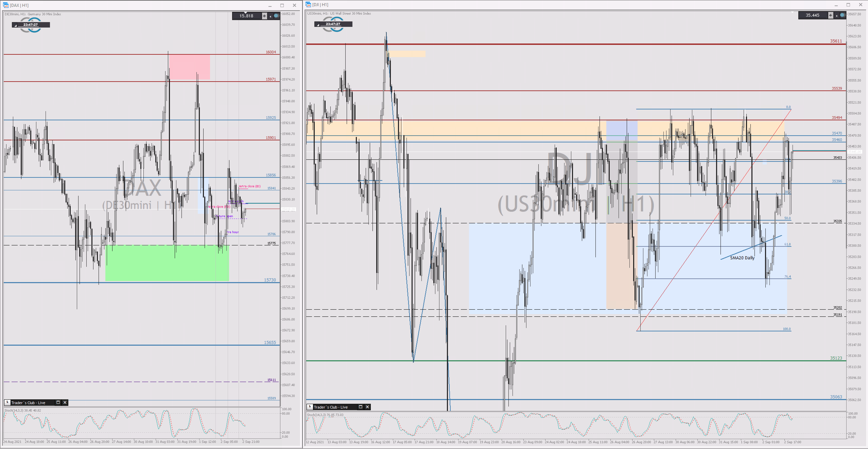The width and height of the screenshot is (868, 449).
Task: Click 'xetra close (ID)' label in DAX chart
Action: tap(250, 186)
